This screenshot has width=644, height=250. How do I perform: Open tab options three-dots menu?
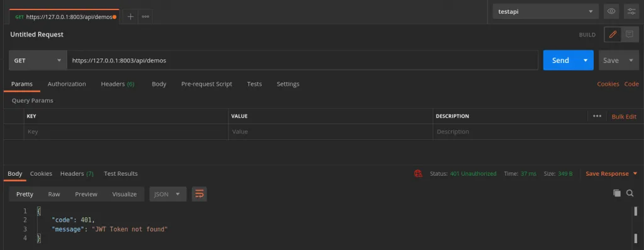(145, 17)
